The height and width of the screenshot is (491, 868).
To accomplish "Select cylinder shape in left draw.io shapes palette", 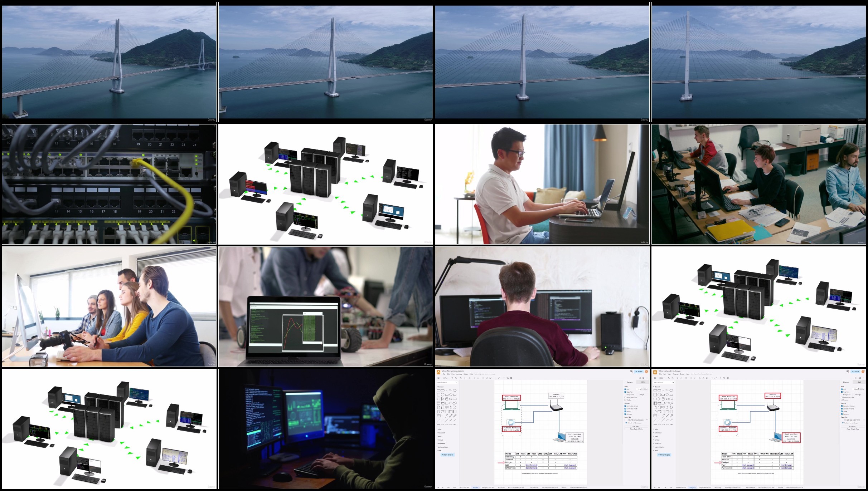I will click(447, 399).
